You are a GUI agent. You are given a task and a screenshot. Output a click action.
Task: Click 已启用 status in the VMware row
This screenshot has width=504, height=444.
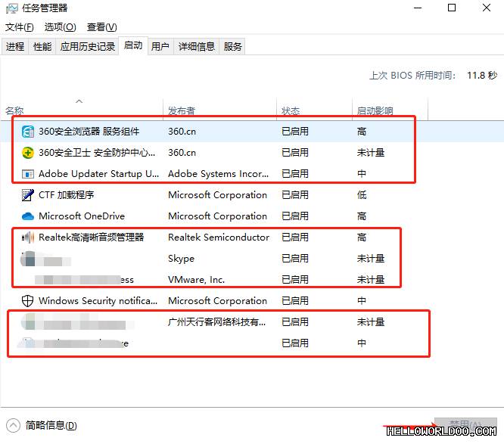point(295,280)
